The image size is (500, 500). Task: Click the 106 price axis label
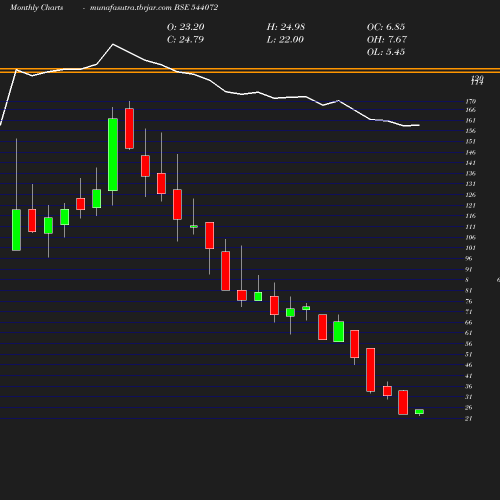coord(471,237)
